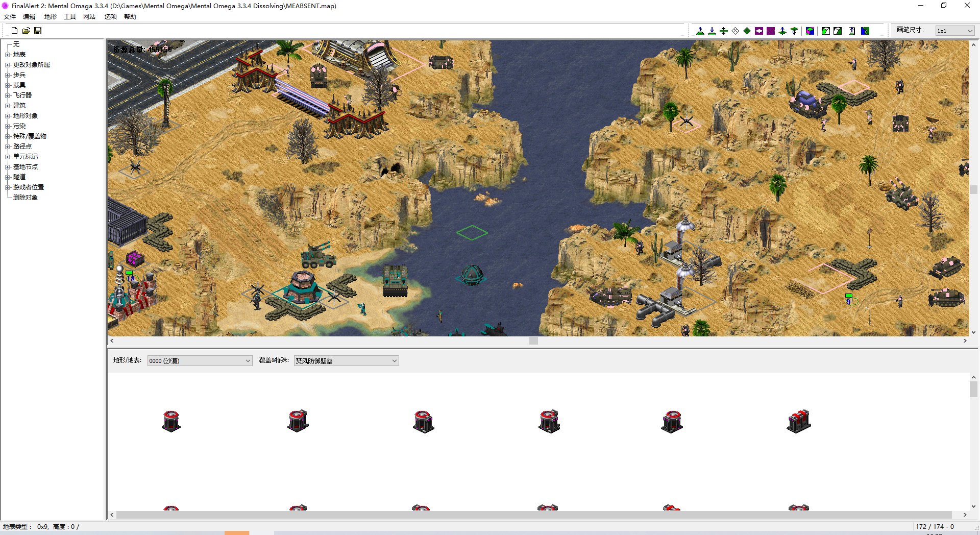Pick the sixth wall piece thumbnail
The width and height of the screenshot is (980, 535).
[799, 421]
